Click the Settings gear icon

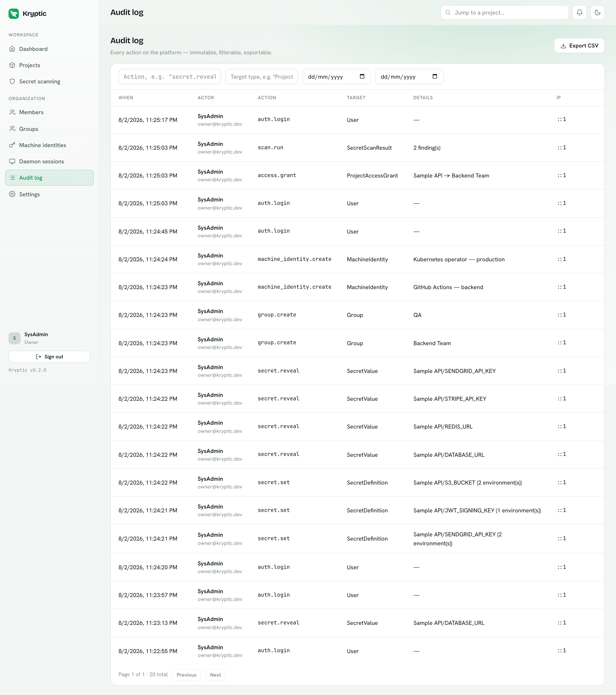[x=12, y=194]
